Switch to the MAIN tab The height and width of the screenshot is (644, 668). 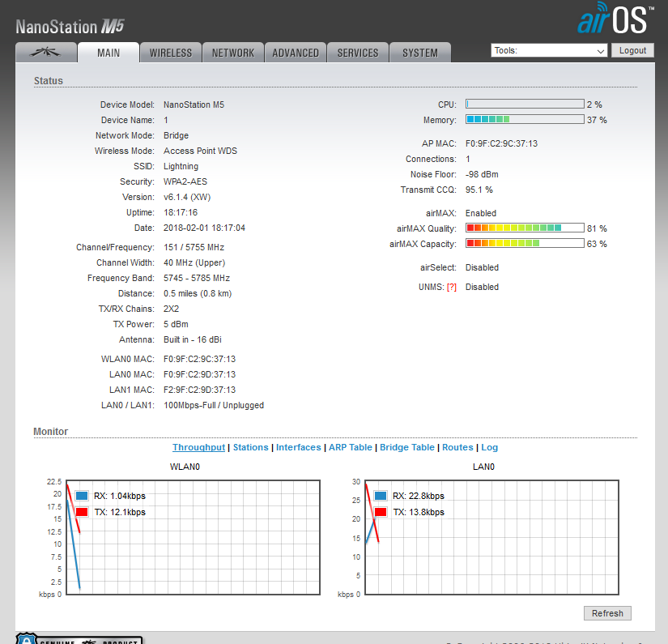108,53
